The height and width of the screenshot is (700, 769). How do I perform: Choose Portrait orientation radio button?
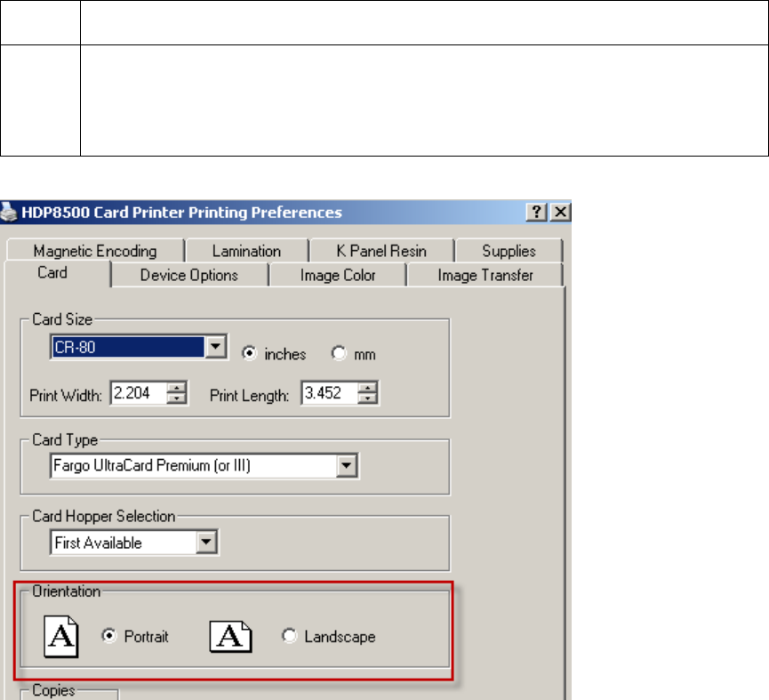pyautogui.click(x=108, y=636)
